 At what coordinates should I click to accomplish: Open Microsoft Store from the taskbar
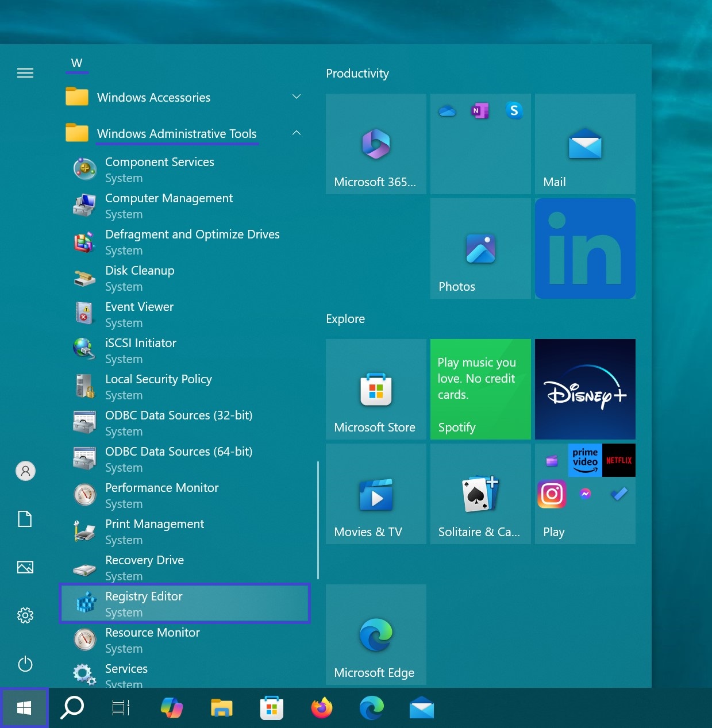272,708
